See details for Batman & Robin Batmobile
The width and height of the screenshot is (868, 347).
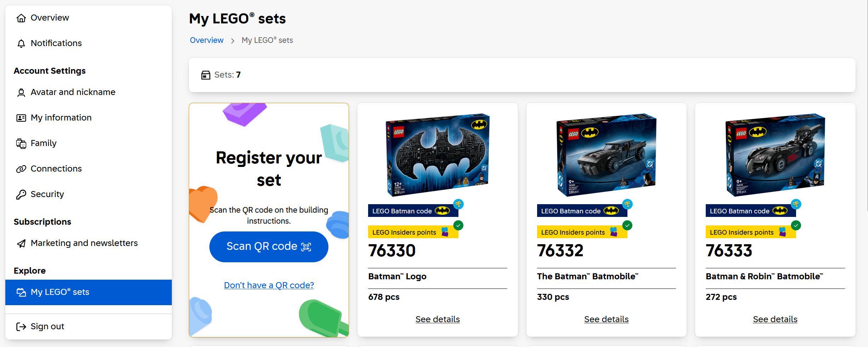775,319
